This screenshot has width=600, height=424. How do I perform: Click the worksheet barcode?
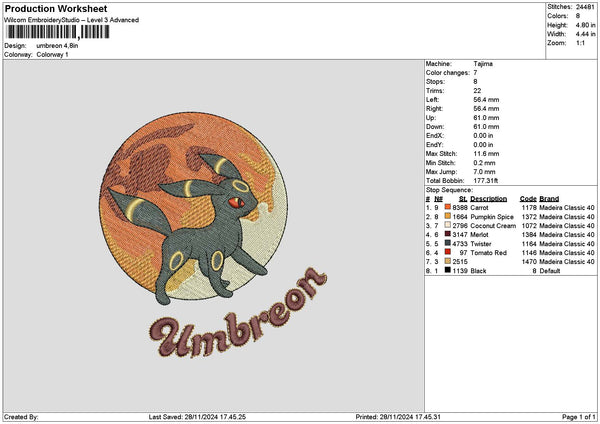pyautogui.click(x=58, y=32)
